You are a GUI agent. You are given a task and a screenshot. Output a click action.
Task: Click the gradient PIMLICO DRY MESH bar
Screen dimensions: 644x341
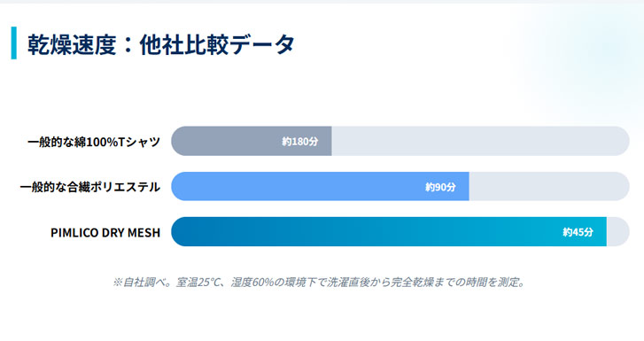pyautogui.click(x=389, y=232)
